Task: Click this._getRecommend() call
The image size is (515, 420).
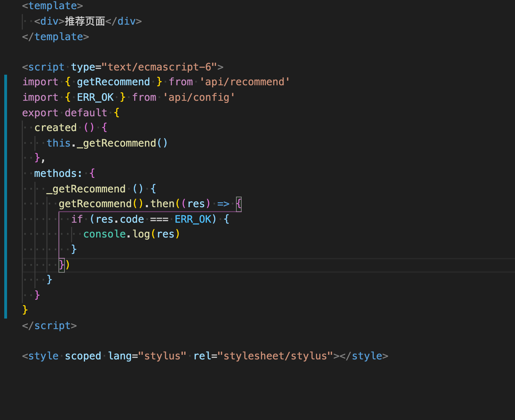Action: pos(107,143)
